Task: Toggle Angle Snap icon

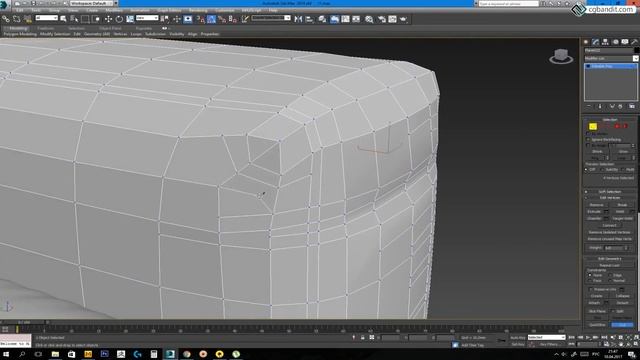Action: click(x=211, y=19)
